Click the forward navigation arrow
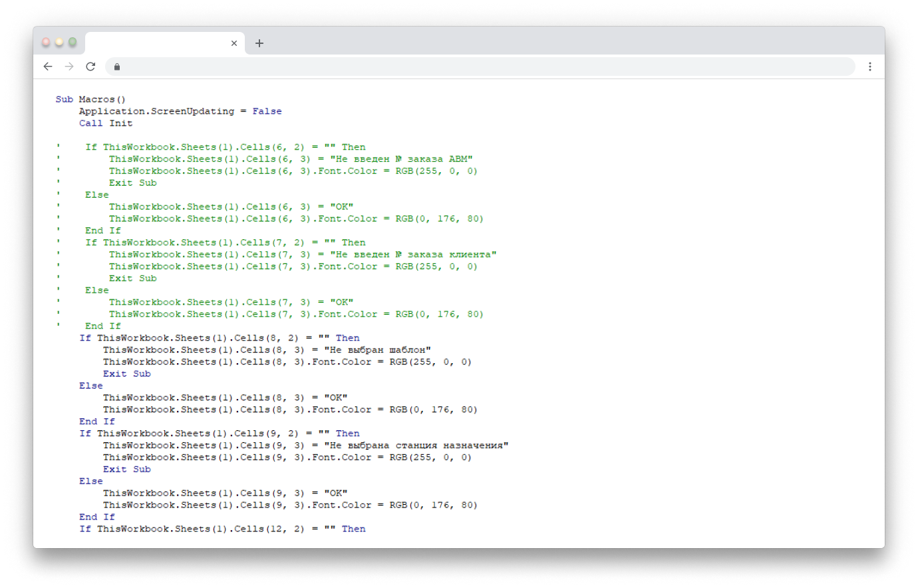This screenshot has width=918, height=588. click(69, 67)
